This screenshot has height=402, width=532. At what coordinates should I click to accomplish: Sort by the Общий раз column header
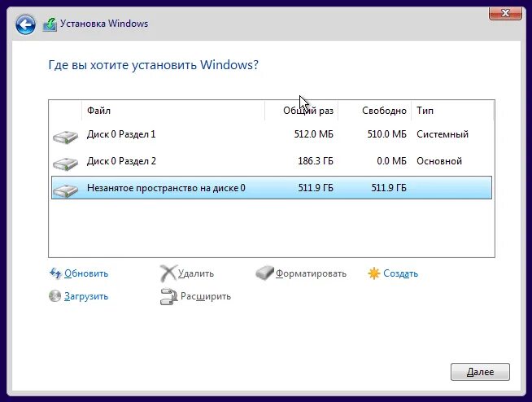(x=301, y=111)
